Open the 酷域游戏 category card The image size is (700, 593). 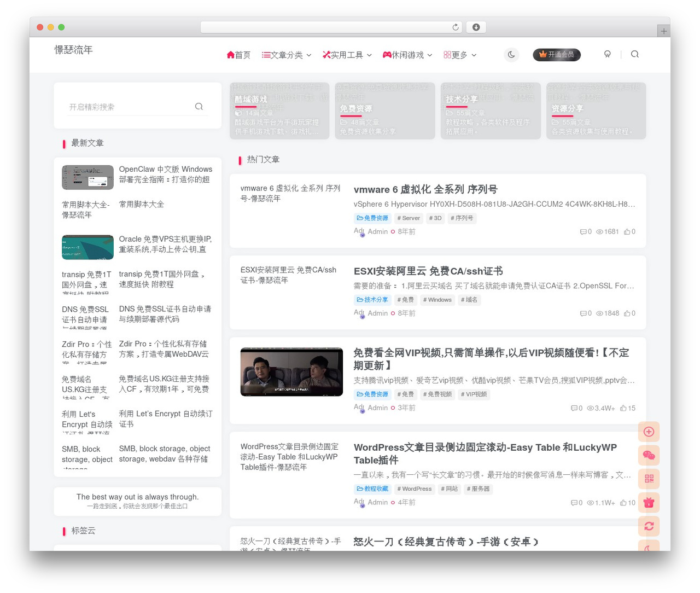279,111
